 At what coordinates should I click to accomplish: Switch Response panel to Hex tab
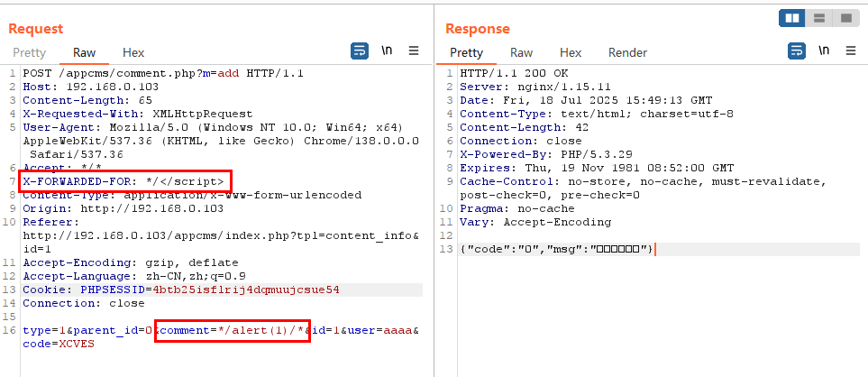(571, 53)
